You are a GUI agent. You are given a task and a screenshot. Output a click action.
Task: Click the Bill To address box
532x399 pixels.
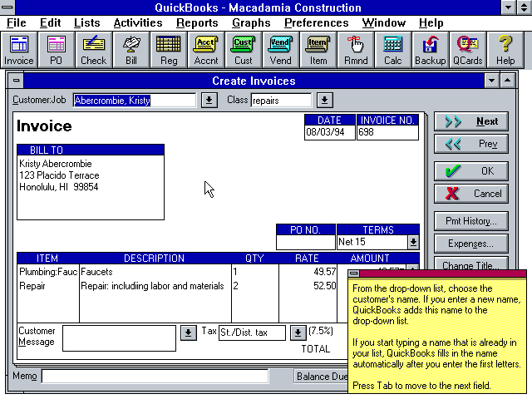pyautogui.click(x=91, y=187)
